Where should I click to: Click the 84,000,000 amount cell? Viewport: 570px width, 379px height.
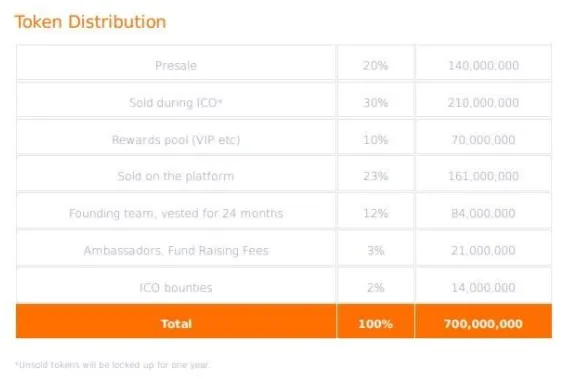tap(483, 213)
